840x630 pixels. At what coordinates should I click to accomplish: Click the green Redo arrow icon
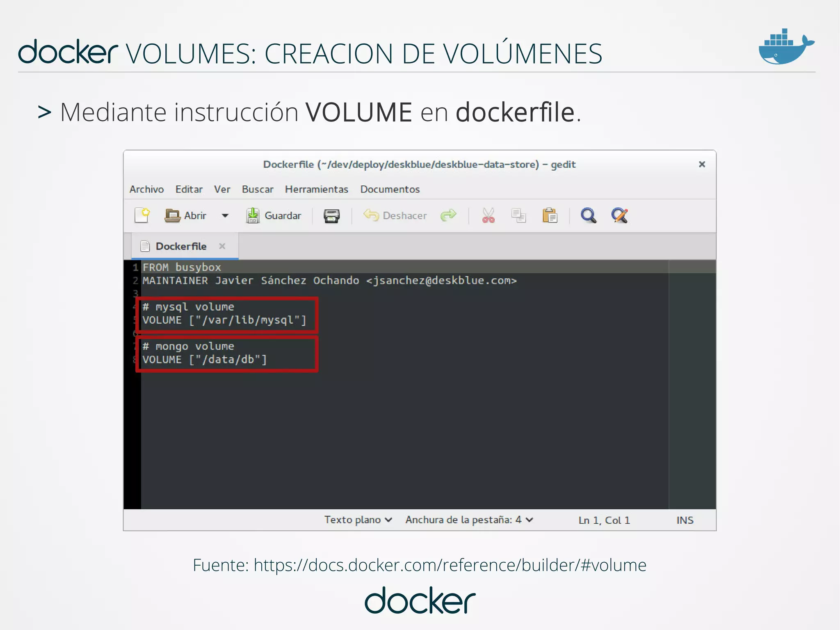[x=448, y=215]
